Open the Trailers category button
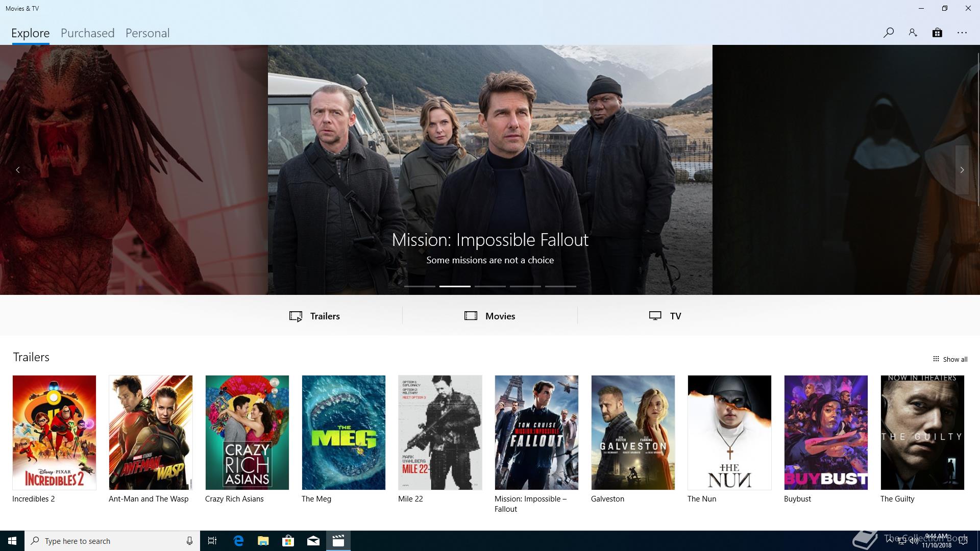This screenshot has height=551, width=980. point(314,316)
